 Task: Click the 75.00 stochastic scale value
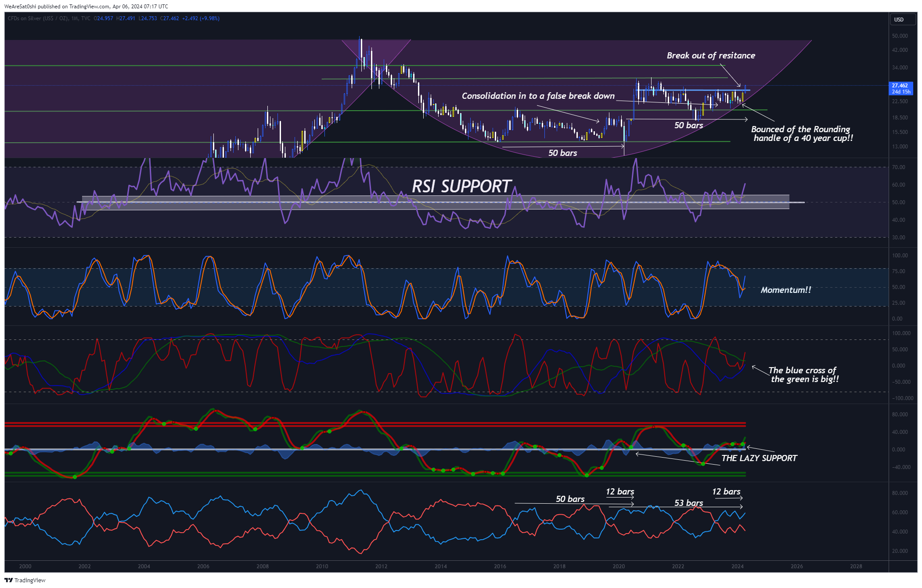point(898,271)
